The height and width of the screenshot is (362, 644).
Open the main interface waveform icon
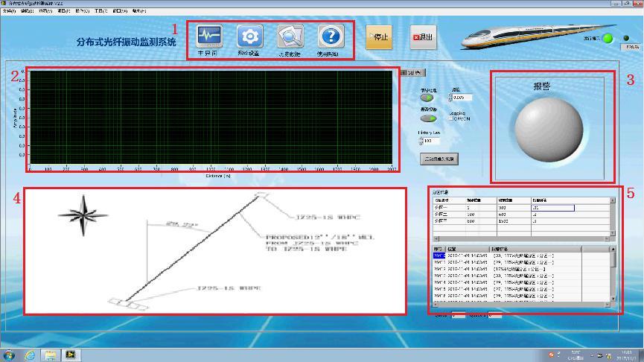[x=209, y=36]
